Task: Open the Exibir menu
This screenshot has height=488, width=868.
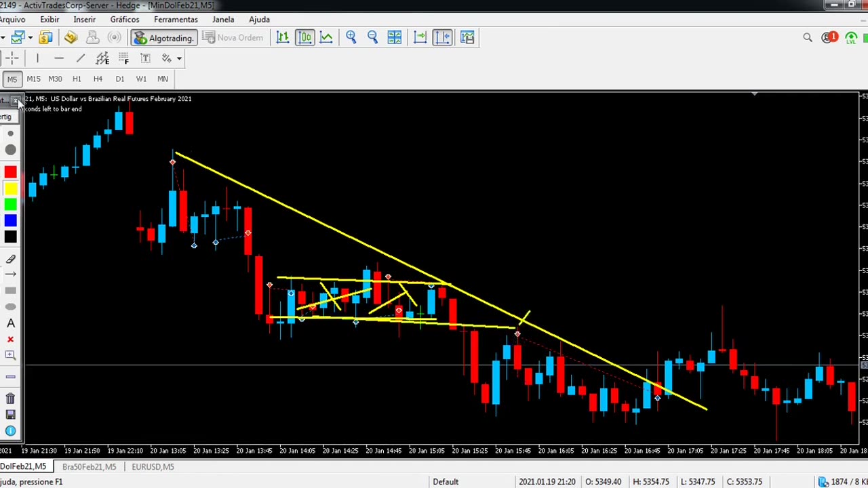Action: (50, 20)
